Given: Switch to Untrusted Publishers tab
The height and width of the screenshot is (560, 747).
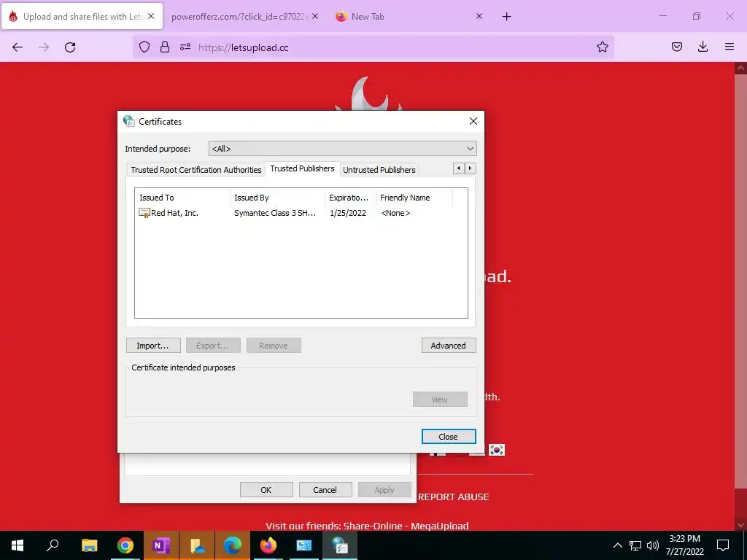Looking at the screenshot, I should tap(379, 169).
